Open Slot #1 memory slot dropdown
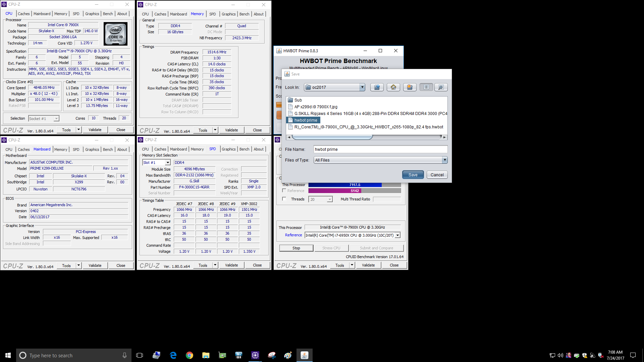Viewport: 644px width, 362px height. (168, 163)
